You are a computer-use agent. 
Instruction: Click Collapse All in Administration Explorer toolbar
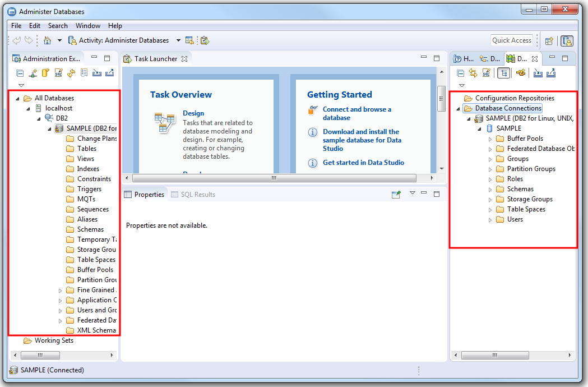point(20,73)
